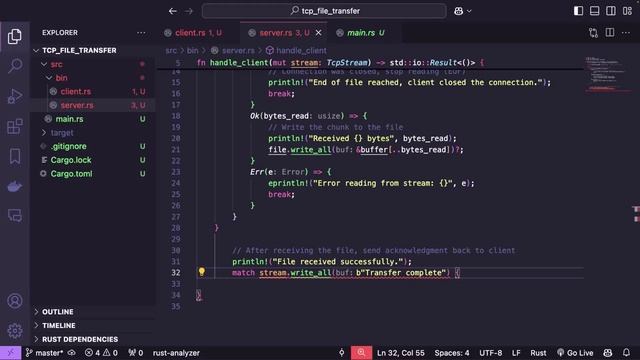Open the Copilot dropdown chevron
Image resolution: width=640 pixels, height=360 pixels.
(x=469, y=11)
